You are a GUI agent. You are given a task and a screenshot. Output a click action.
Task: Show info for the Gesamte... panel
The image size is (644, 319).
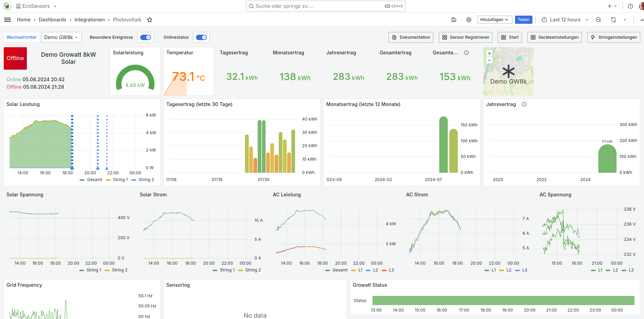pyautogui.click(x=466, y=53)
